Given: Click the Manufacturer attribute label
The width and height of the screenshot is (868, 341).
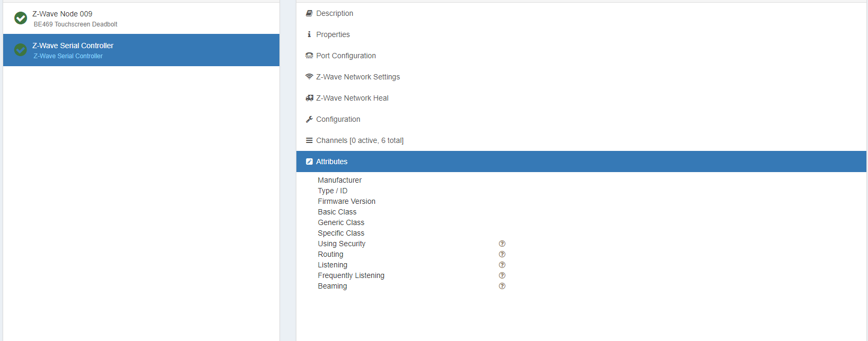Looking at the screenshot, I should click(x=339, y=180).
